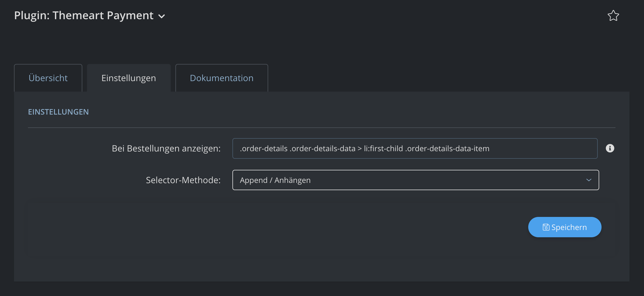Click the 'Bei Bestellungen anzeigen:' label
This screenshot has height=296, width=644.
click(166, 148)
